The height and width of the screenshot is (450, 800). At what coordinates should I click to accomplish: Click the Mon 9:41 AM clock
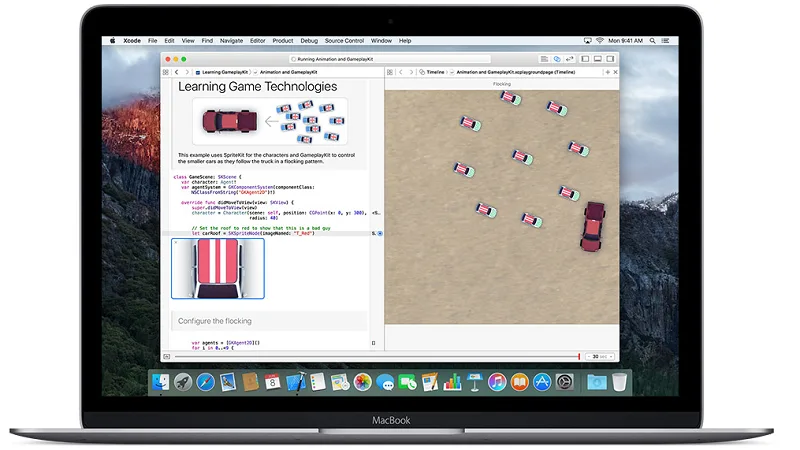tap(625, 40)
